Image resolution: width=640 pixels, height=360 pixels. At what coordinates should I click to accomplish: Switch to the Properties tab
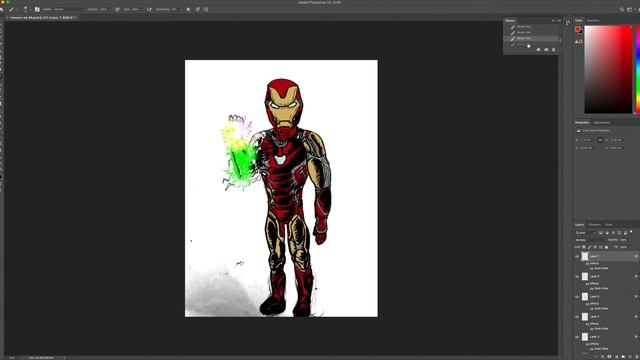[582, 122]
